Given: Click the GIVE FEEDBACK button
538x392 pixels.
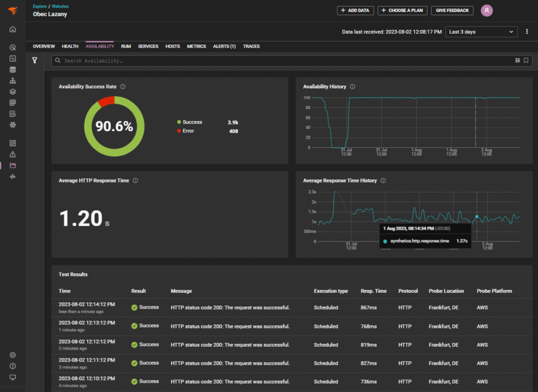Looking at the screenshot, I should click(452, 10).
